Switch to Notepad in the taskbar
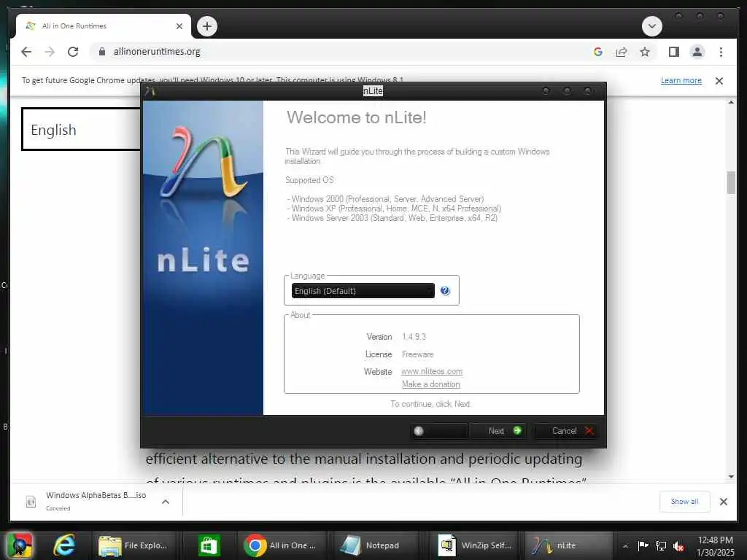The width and height of the screenshot is (747, 560). (x=376, y=545)
